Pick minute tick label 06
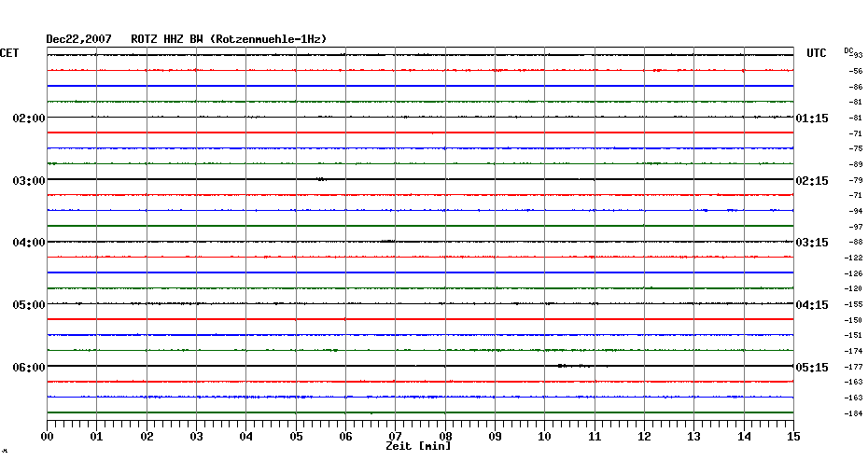 [x=345, y=437]
